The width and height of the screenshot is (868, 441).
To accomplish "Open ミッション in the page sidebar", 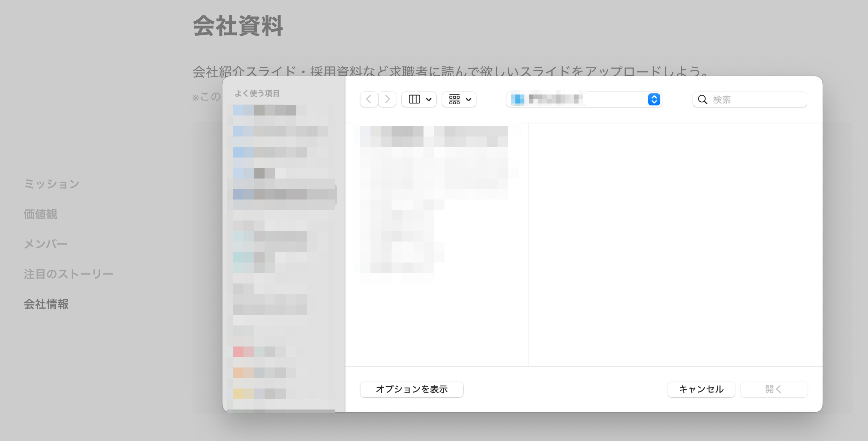I will coord(52,184).
